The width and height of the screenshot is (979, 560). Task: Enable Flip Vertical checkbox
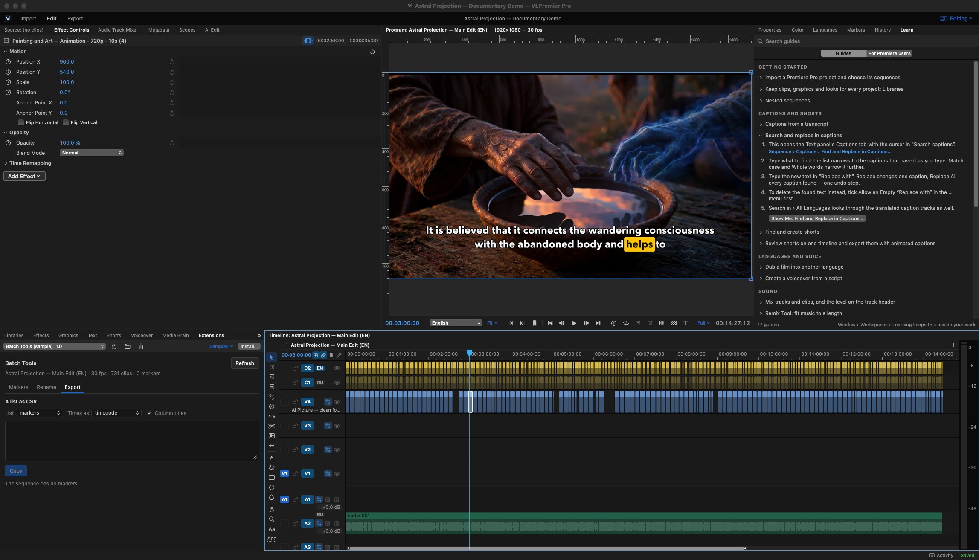[x=66, y=122]
